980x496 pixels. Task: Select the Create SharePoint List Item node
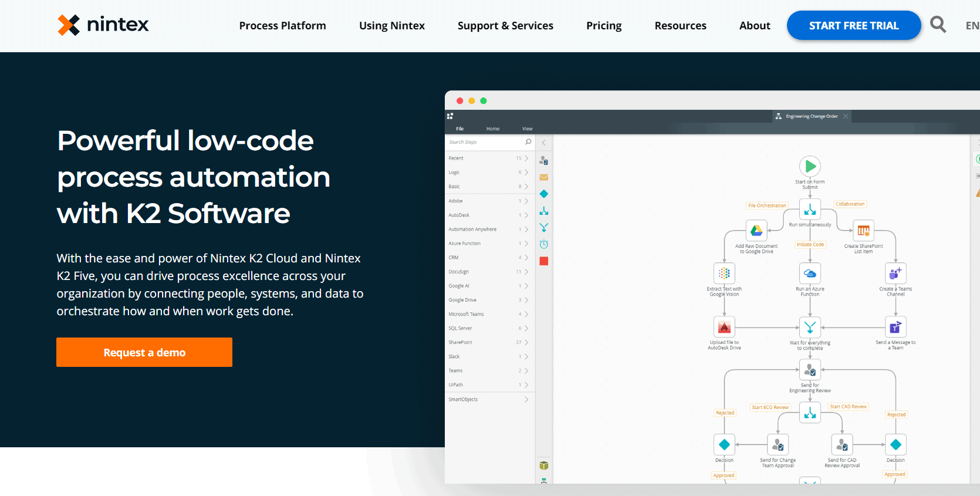[x=863, y=231]
